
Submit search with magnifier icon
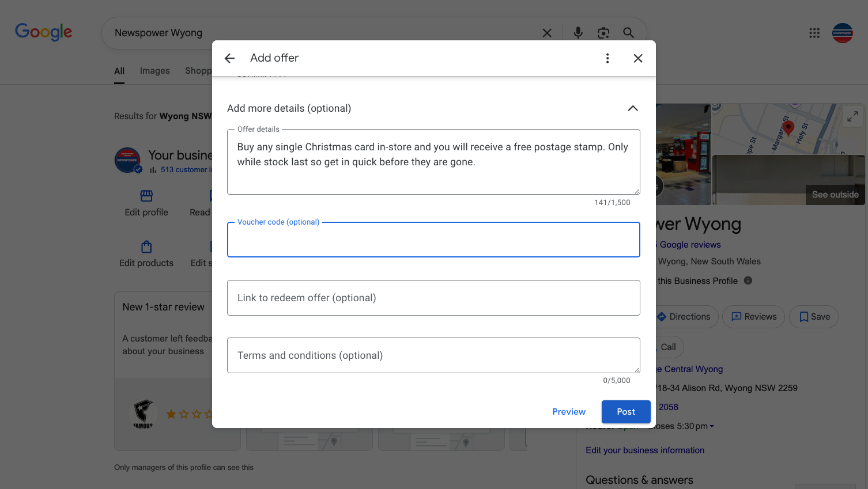tap(629, 33)
